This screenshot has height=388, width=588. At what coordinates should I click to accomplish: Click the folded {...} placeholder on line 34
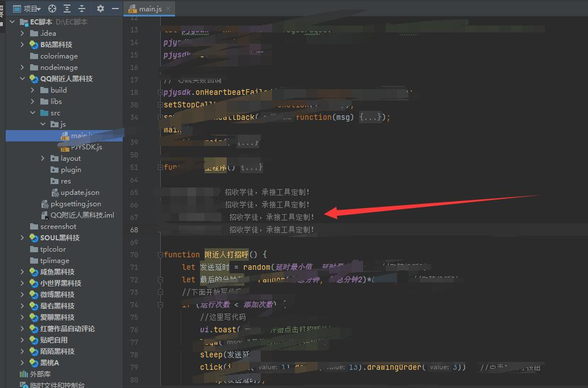(x=370, y=118)
